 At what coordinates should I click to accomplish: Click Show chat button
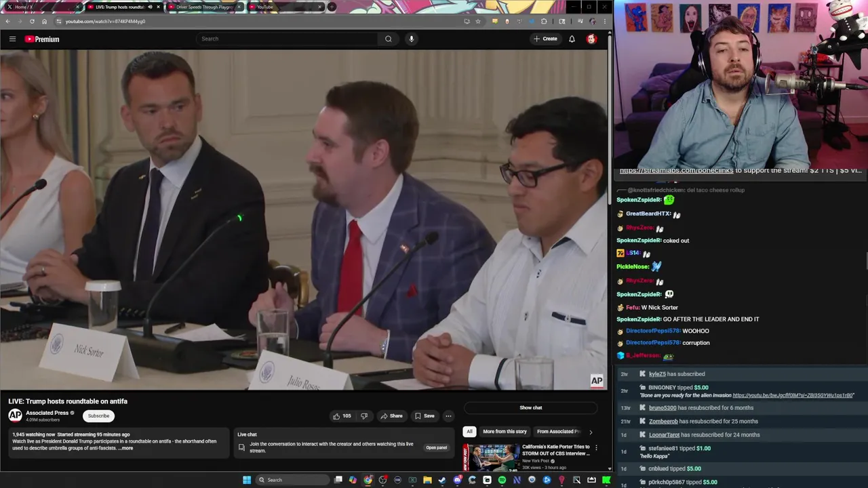click(x=531, y=408)
